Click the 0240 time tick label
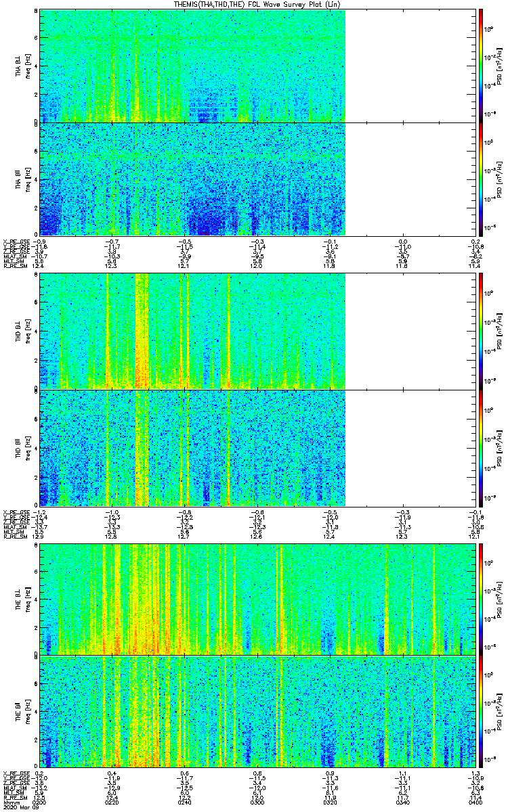 (185, 803)
